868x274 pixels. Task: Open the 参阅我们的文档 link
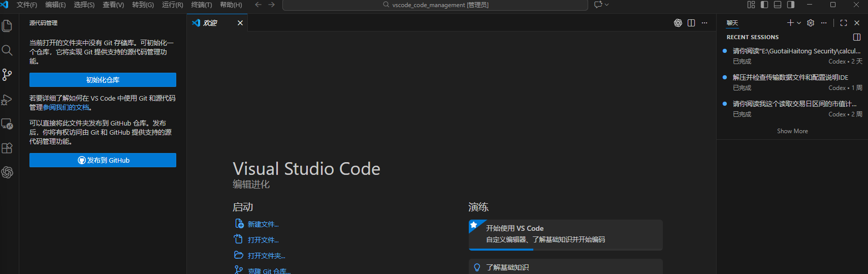click(x=66, y=107)
